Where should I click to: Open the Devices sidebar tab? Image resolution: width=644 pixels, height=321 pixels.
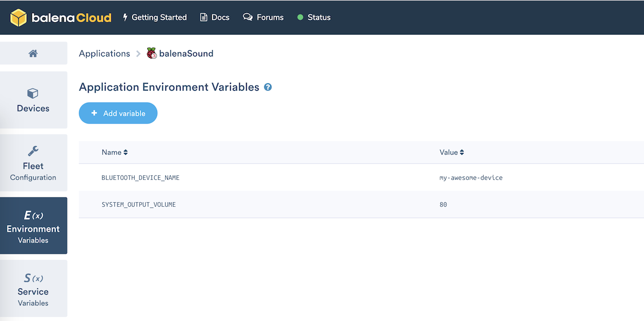click(x=33, y=100)
